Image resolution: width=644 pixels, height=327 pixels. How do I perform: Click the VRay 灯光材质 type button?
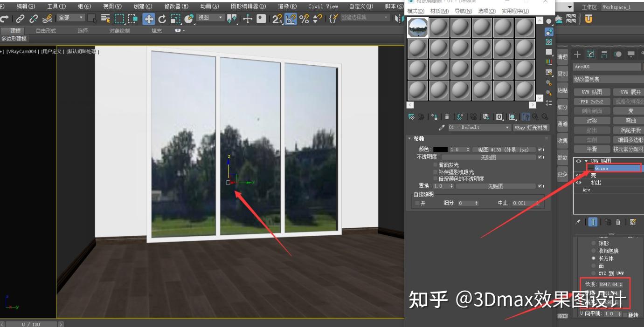pyautogui.click(x=532, y=127)
